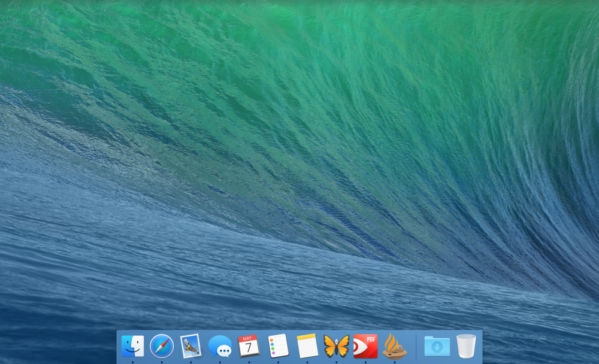Open Finder from the dock
The height and width of the screenshot is (364, 599).
pos(132,346)
